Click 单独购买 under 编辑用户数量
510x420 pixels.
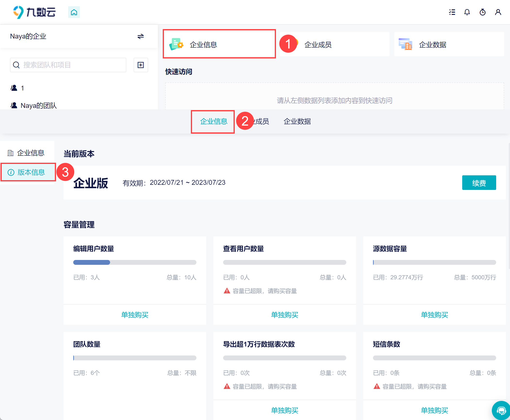point(135,315)
